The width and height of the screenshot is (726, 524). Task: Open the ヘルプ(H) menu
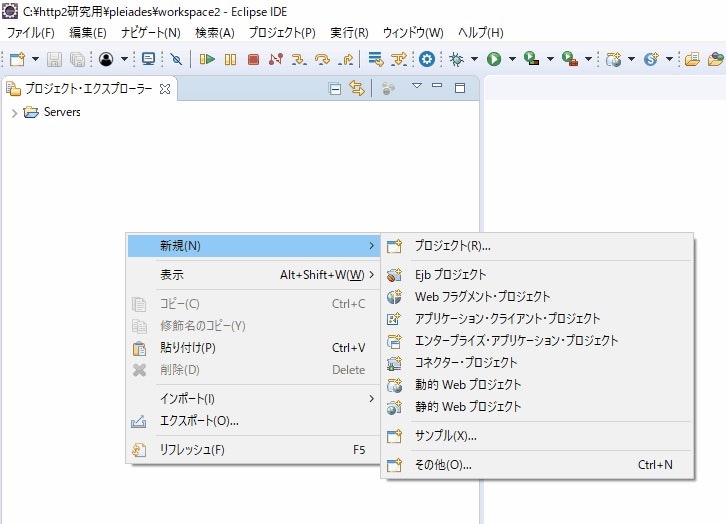[481, 32]
